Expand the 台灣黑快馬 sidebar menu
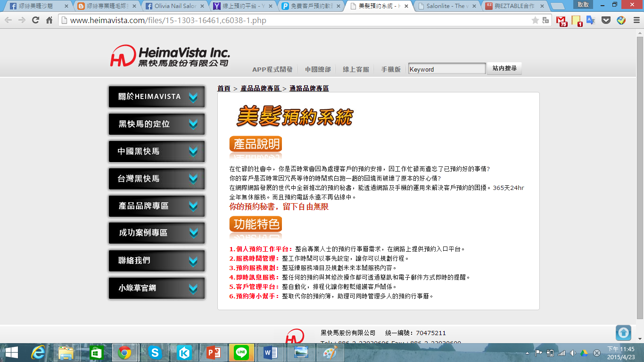Image resolution: width=644 pixels, height=362 pixels. pyautogui.click(x=157, y=179)
